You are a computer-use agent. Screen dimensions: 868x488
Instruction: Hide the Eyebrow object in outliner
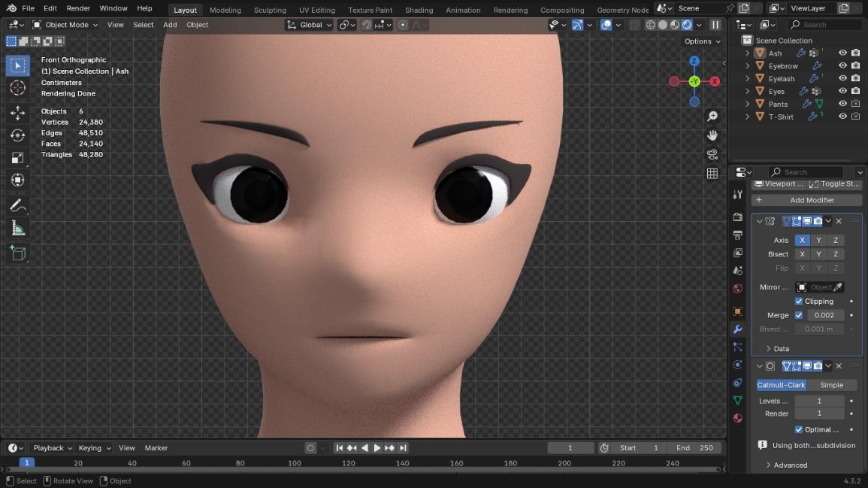click(842, 66)
